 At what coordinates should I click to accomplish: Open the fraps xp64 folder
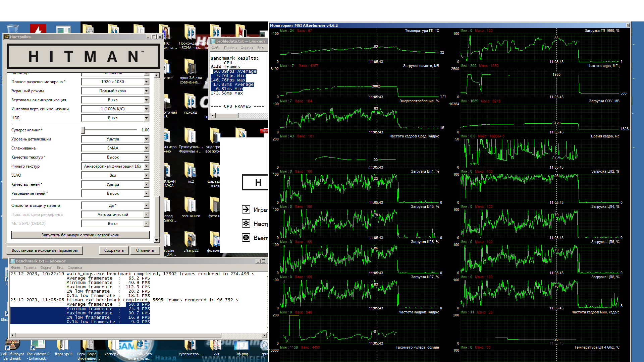tap(63, 346)
